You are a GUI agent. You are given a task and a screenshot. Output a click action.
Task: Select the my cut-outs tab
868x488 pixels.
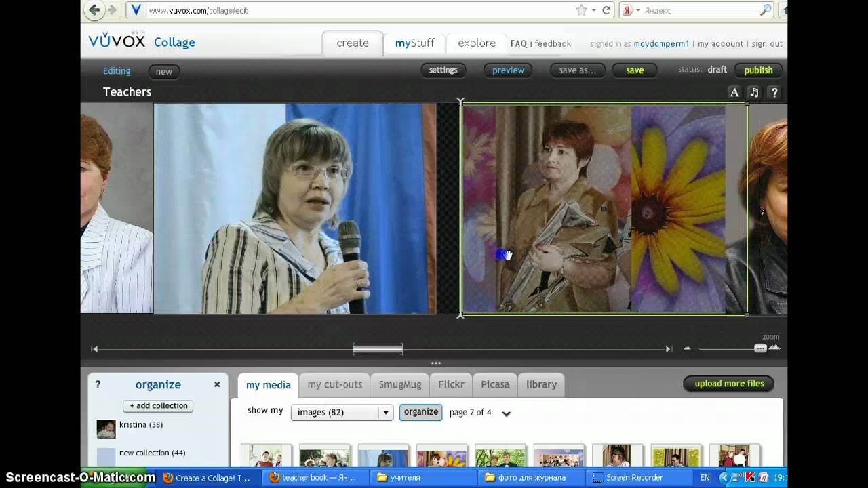pyautogui.click(x=335, y=384)
